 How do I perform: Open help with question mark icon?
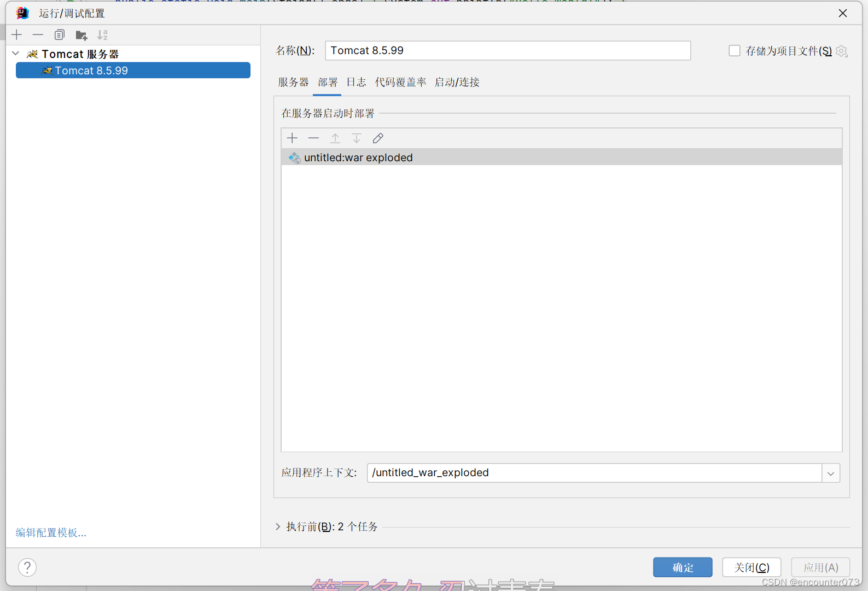coord(27,567)
